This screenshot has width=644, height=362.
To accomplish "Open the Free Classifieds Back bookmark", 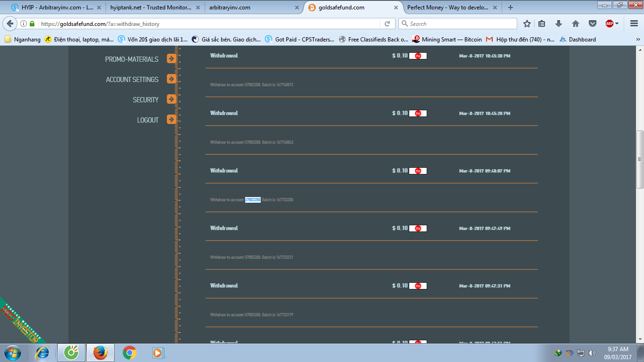I will 373,40.
